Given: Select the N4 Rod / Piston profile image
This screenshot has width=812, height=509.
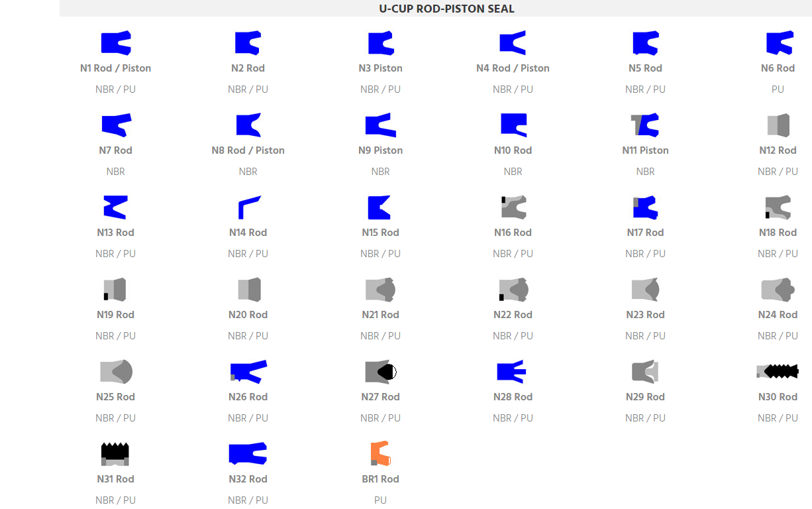Looking at the screenshot, I should (513, 43).
